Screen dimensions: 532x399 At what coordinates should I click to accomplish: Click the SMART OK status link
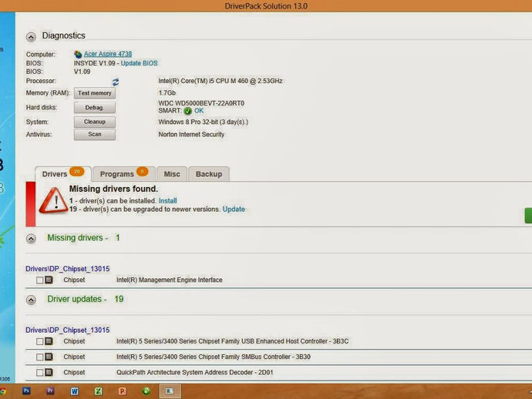coord(199,110)
